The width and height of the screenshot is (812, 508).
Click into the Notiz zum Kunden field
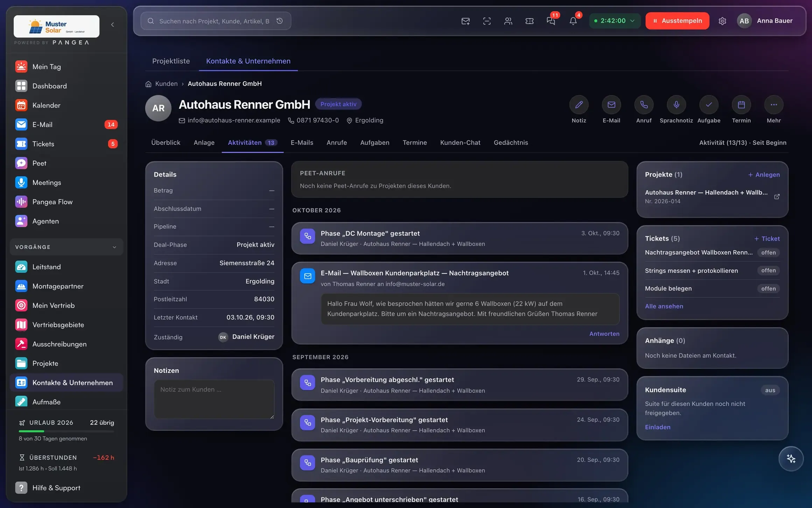[214, 399]
